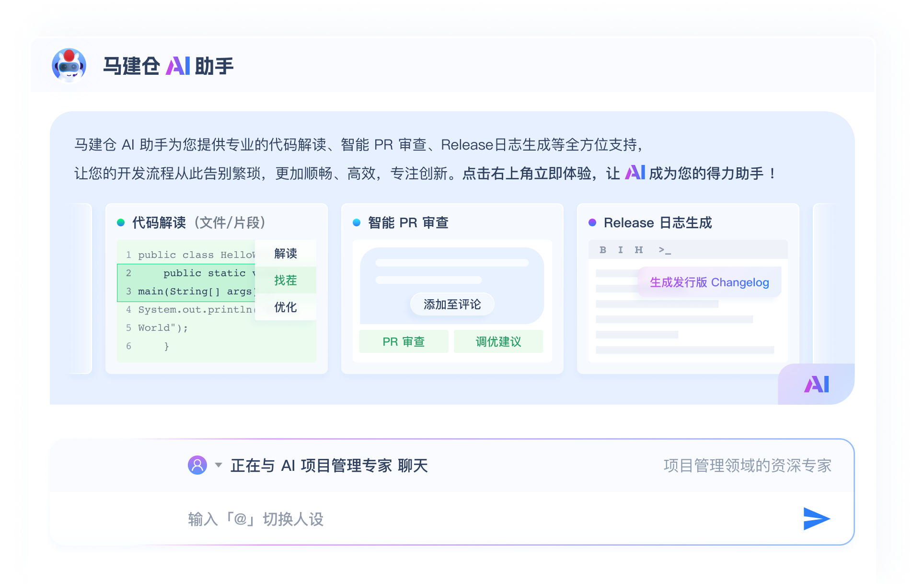Click 生成发行版 Changelog button
Screen dimensions: 924x584
coord(709,282)
